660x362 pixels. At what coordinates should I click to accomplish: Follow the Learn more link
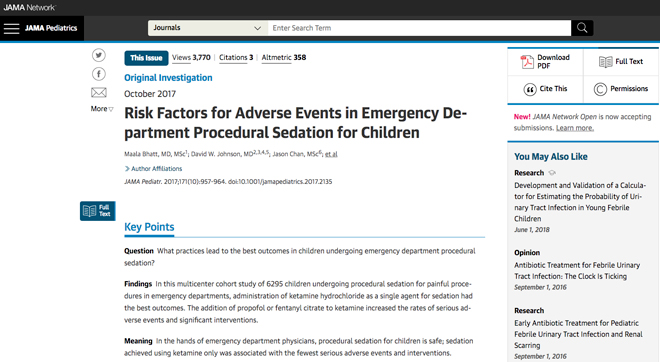[575, 128]
